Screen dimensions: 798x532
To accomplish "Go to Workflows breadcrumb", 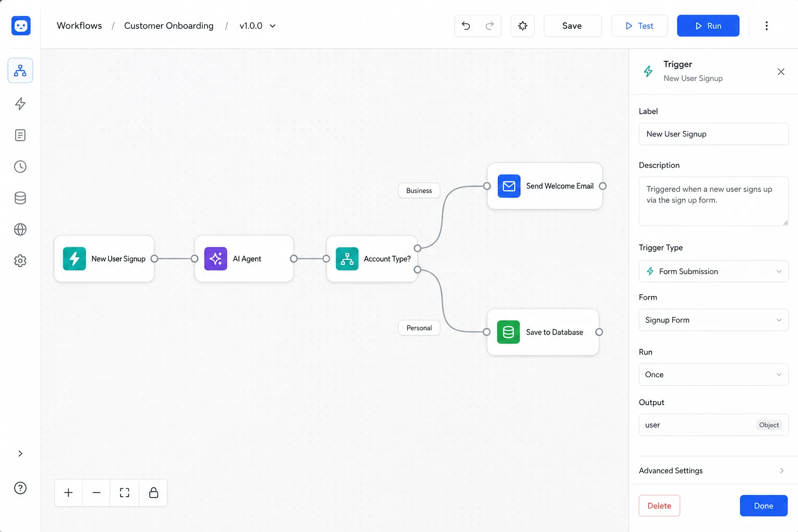I will click(x=79, y=26).
